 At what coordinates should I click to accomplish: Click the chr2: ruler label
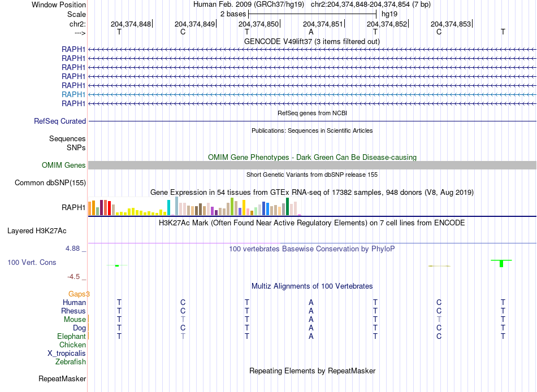point(78,24)
